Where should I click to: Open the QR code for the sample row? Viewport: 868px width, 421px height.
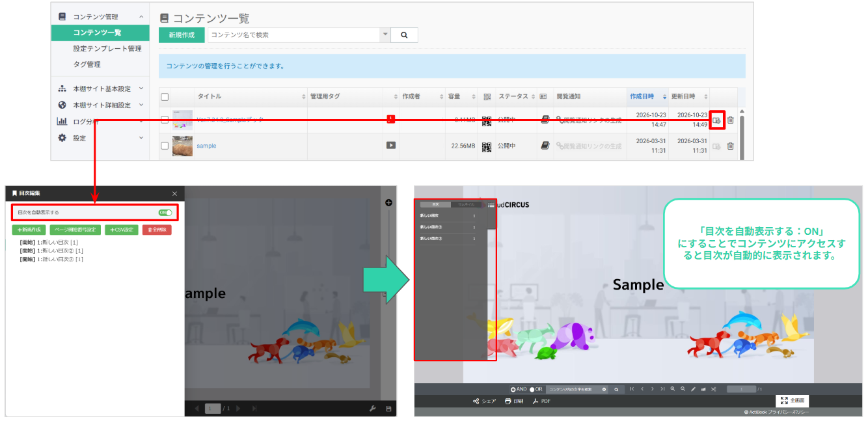coord(486,146)
